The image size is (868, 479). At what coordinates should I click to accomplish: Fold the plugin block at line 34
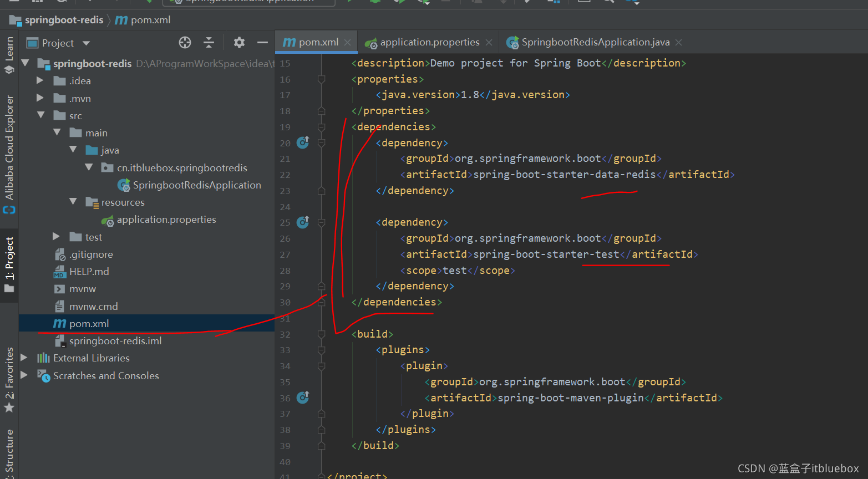coord(321,366)
